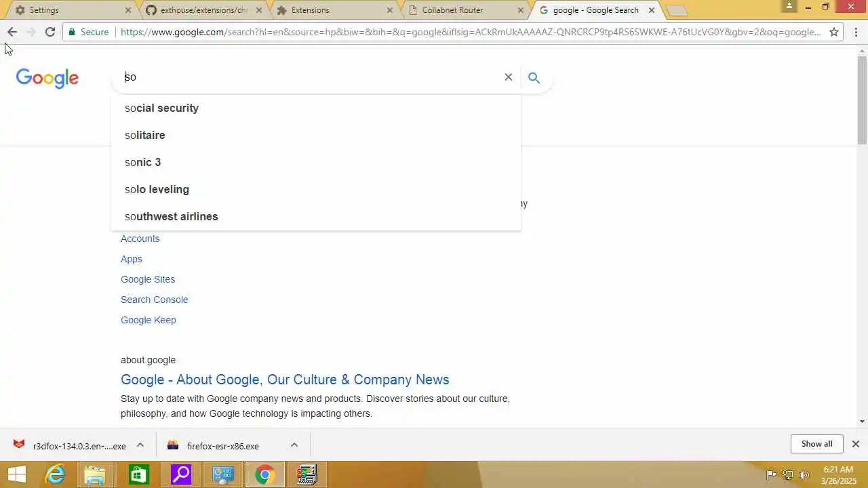Open firefox-esr-x86.exe downloaded file

222,445
